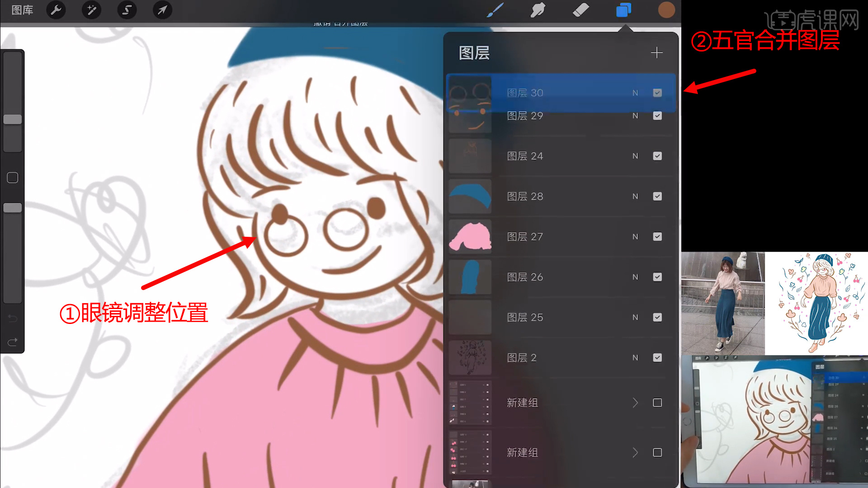
Task: Select 图层 26 in the layers list
Action: [542, 277]
